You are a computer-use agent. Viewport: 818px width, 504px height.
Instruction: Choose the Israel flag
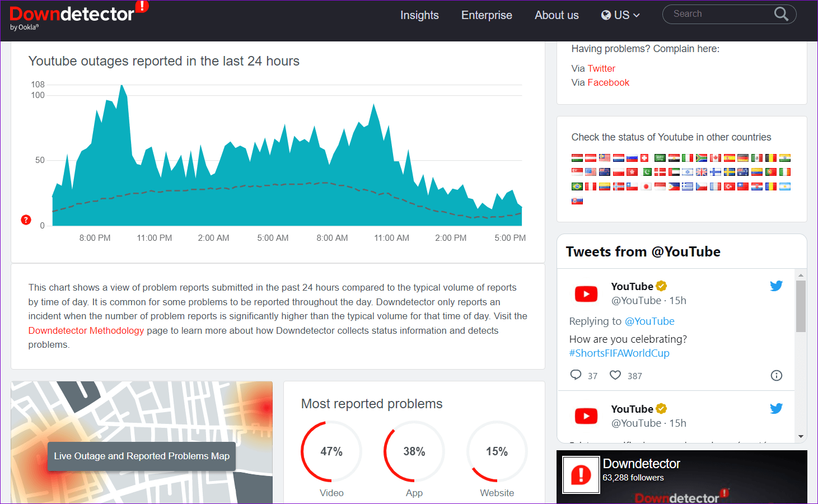pos(688,172)
